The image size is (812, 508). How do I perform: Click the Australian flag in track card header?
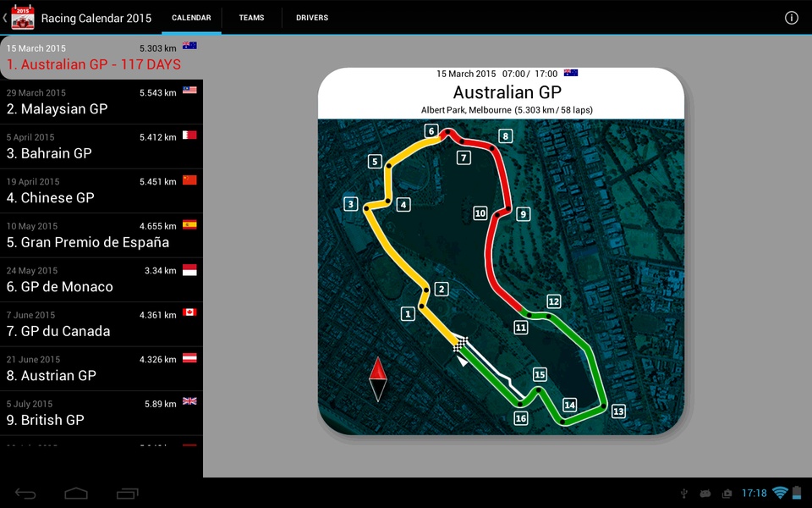coord(571,73)
